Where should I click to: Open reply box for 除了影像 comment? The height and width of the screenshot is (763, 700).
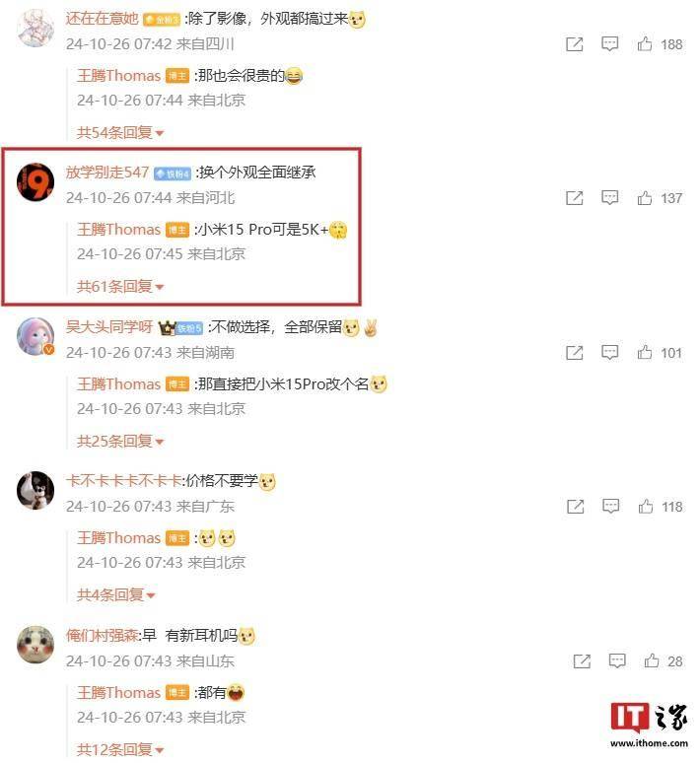pyautogui.click(x=609, y=44)
